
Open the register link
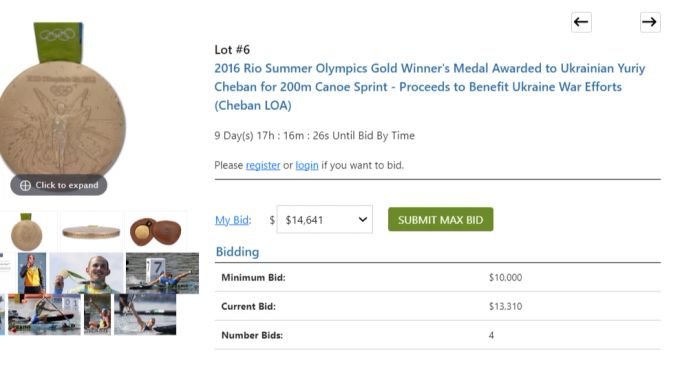[x=263, y=165]
